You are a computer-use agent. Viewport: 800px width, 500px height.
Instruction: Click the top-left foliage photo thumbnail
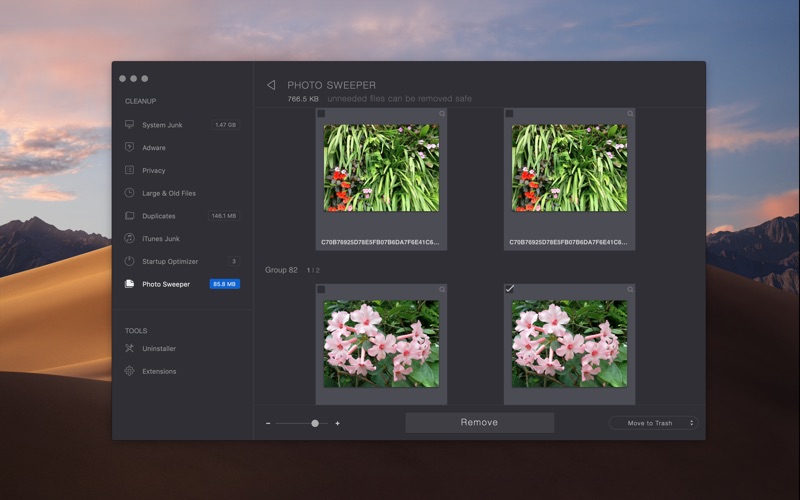click(x=381, y=168)
